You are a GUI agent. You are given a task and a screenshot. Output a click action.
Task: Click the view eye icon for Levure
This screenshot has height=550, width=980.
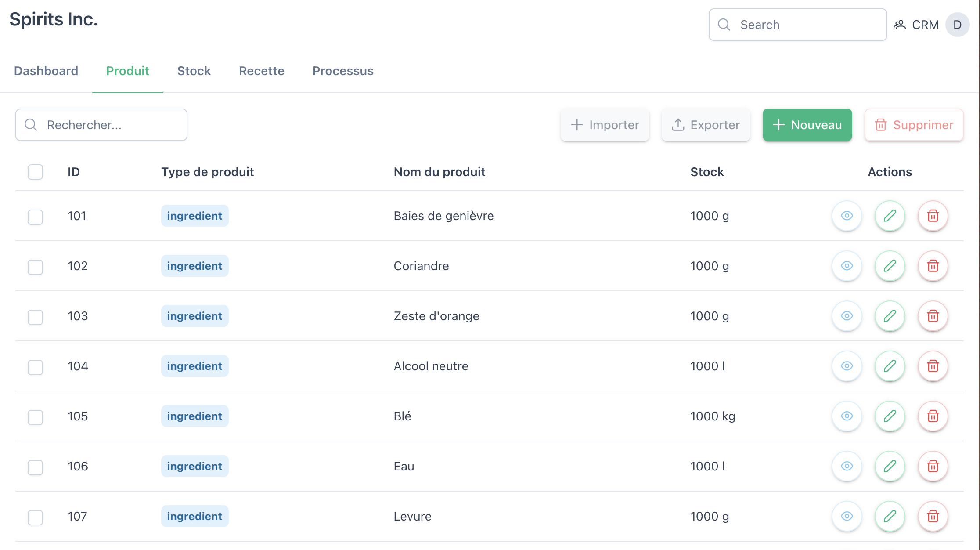[x=847, y=516]
